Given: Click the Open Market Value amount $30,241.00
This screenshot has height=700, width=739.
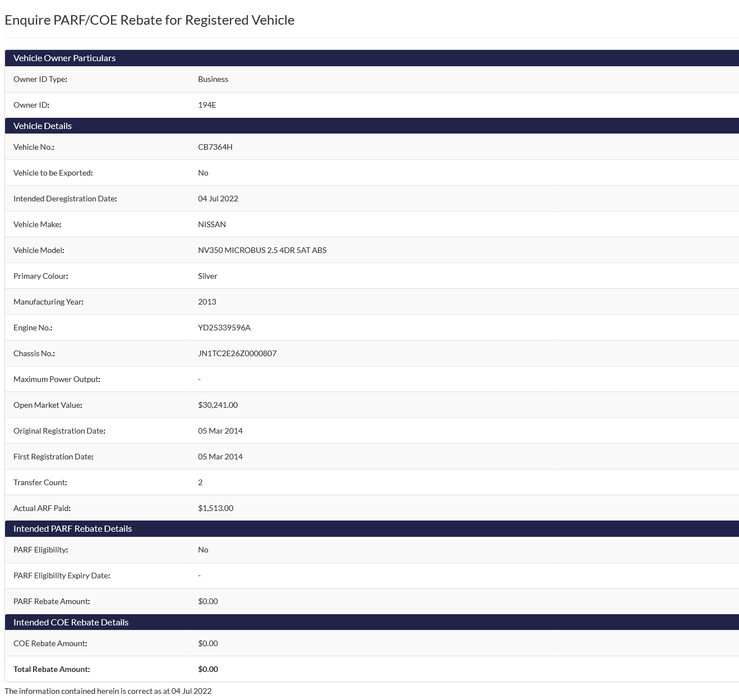Looking at the screenshot, I should pyautogui.click(x=218, y=405).
